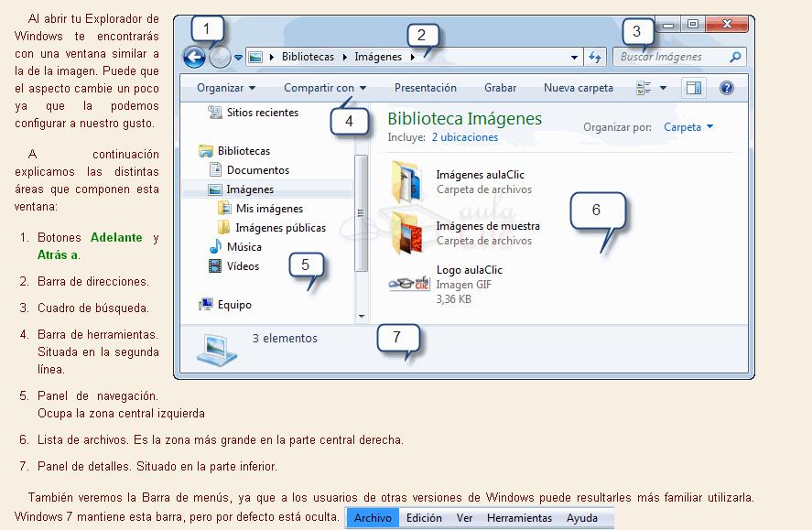Click the 2 ubicaciones link
This screenshot has width=812, height=530.
[464, 137]
